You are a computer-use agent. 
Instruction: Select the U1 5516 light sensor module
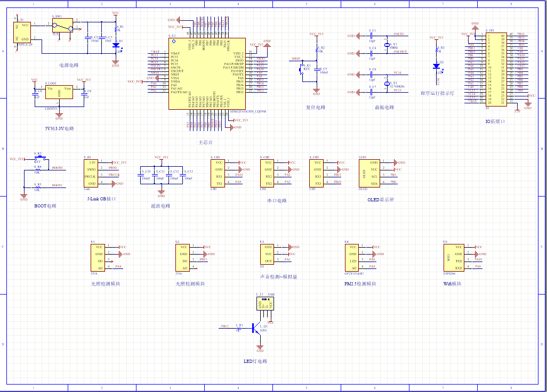[x=98, y=257]
